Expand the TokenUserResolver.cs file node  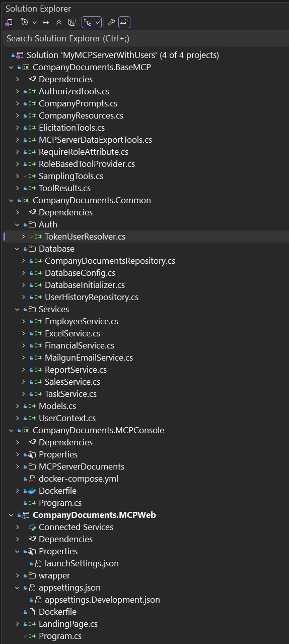pos(23,237)
